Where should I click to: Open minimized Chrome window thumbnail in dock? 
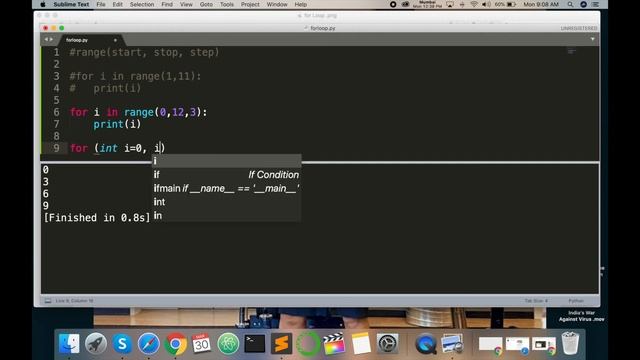coord(490,345)
